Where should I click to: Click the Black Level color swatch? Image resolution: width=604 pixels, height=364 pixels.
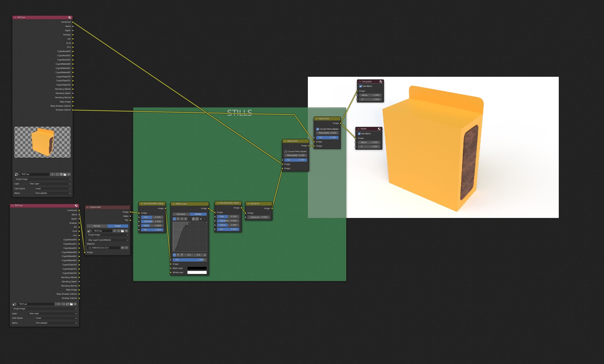[197, 268]
